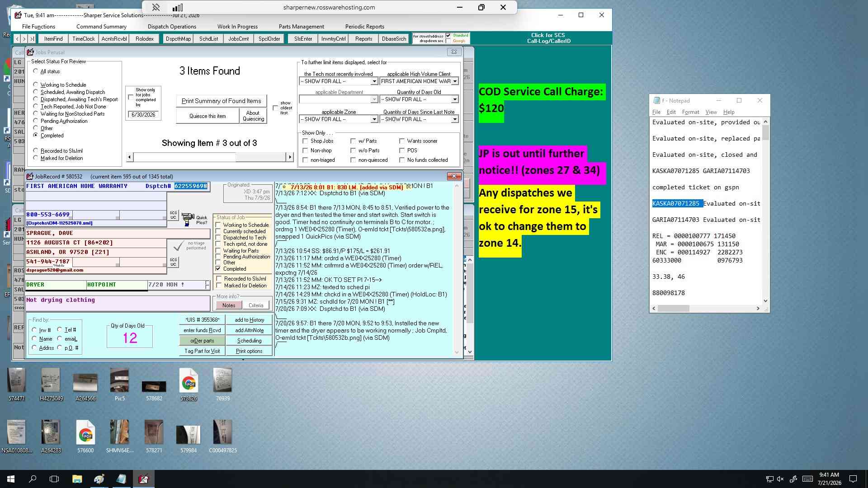The height and width of the screenshot is (488, 868).
Task: Open File Explorer from the taskbar
Action: tap(77, 479)
